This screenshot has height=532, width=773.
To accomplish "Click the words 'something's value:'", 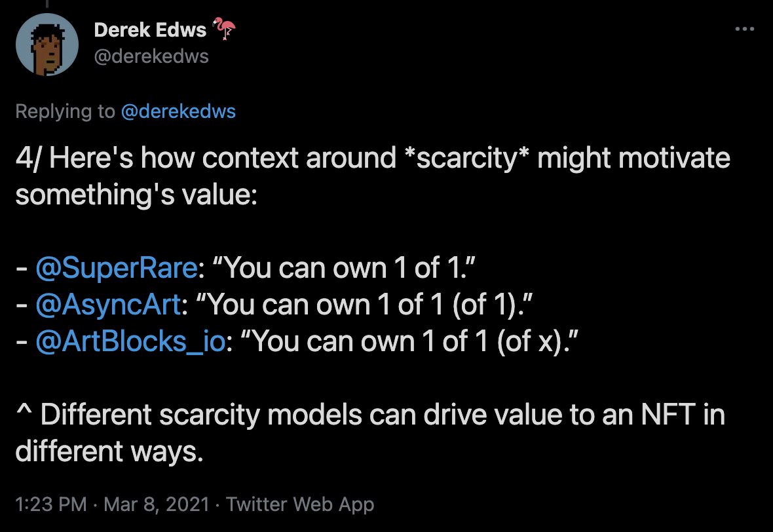I will click(x=136, y=195).
